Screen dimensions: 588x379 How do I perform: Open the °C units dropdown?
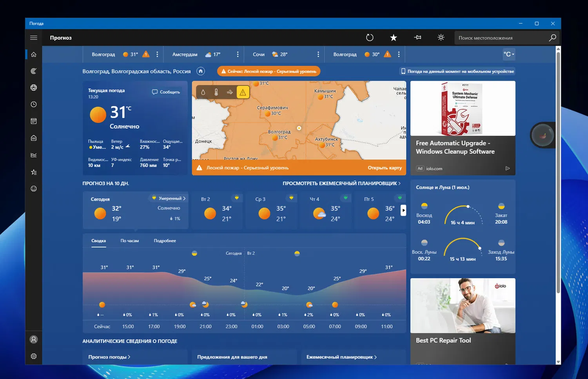[509, 54]
